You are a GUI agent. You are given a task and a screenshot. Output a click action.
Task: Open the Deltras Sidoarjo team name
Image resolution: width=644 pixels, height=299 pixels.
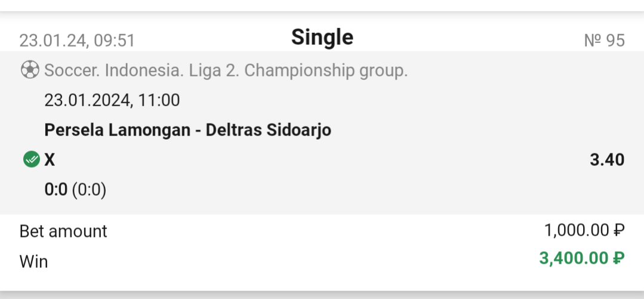[268, 130]
